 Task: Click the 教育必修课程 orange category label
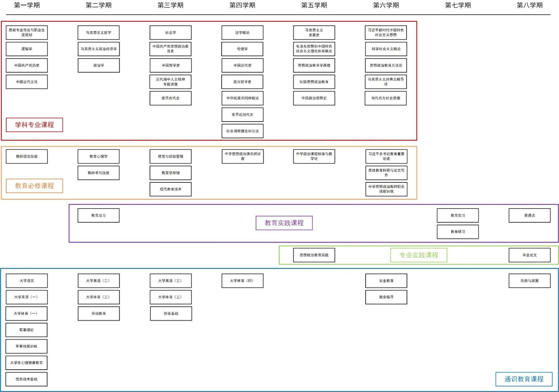coord(35,186)
